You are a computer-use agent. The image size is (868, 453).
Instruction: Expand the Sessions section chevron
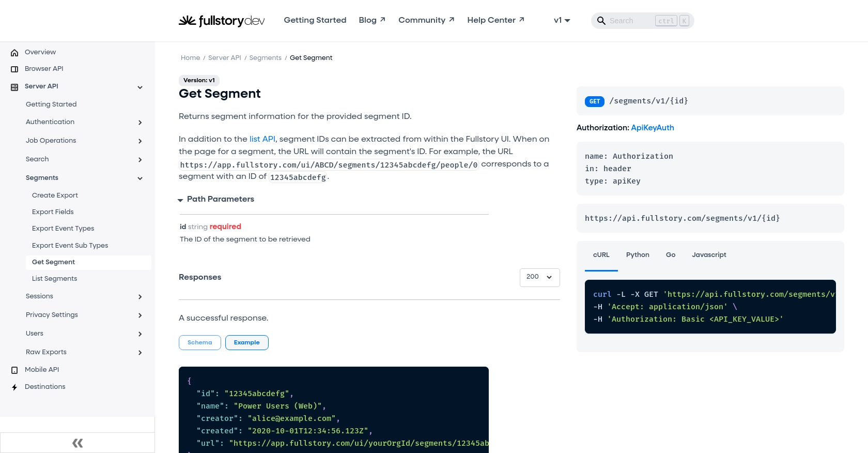pos(140,297)
